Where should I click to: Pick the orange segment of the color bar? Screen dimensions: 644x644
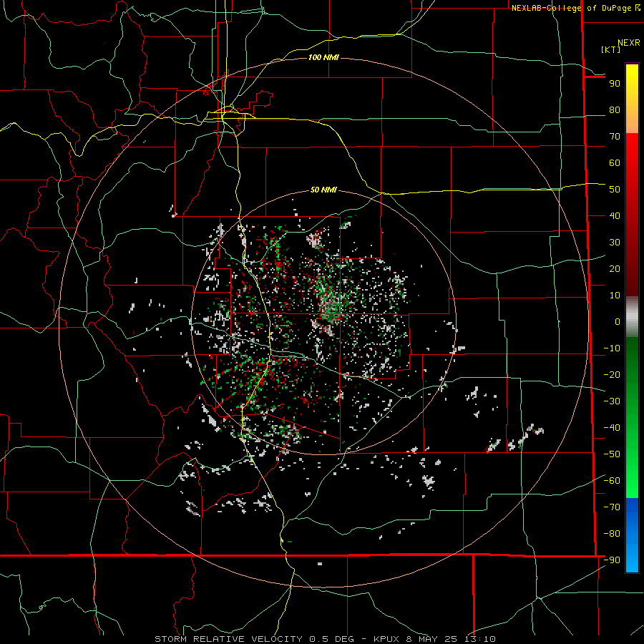point(632,121)
